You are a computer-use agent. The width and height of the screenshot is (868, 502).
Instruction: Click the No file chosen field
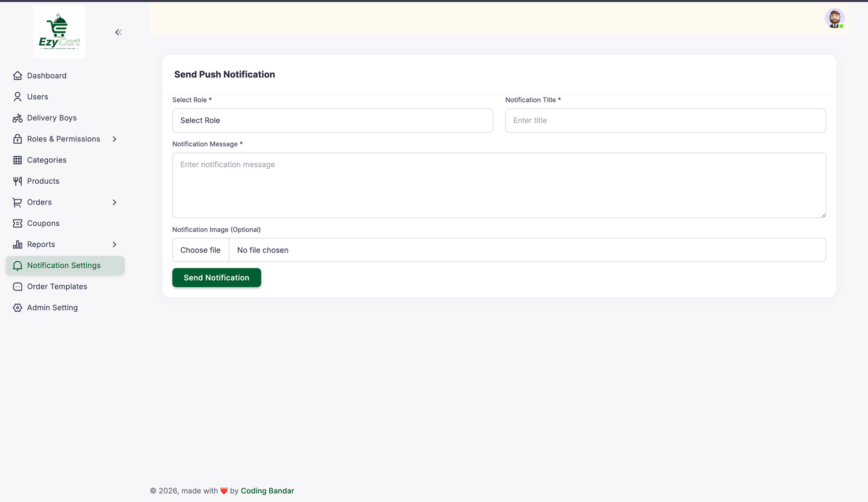click(x=527, y=250)
